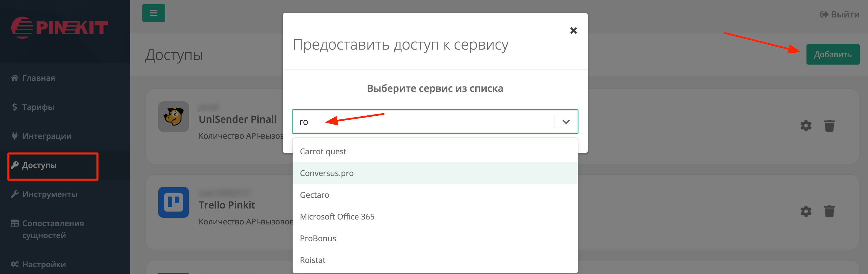
Task: Open the Главная menu item
Action: coord(39,78)
